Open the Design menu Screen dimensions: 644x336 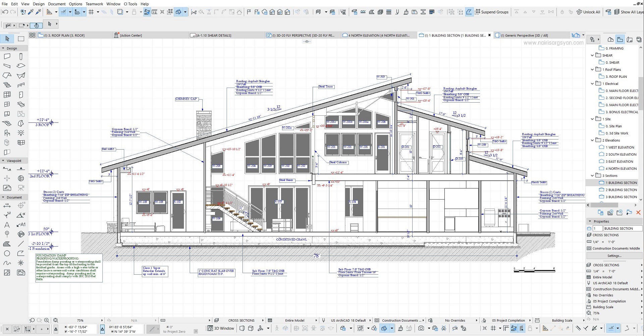pos(39,4)
